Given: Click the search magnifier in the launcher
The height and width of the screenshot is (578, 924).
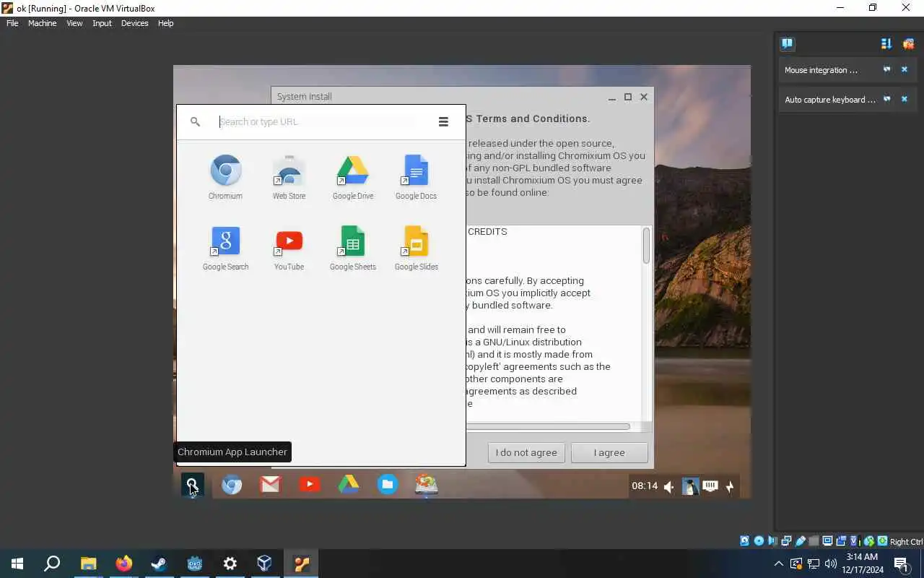Looking at the screenshot, I should [195, 122].
